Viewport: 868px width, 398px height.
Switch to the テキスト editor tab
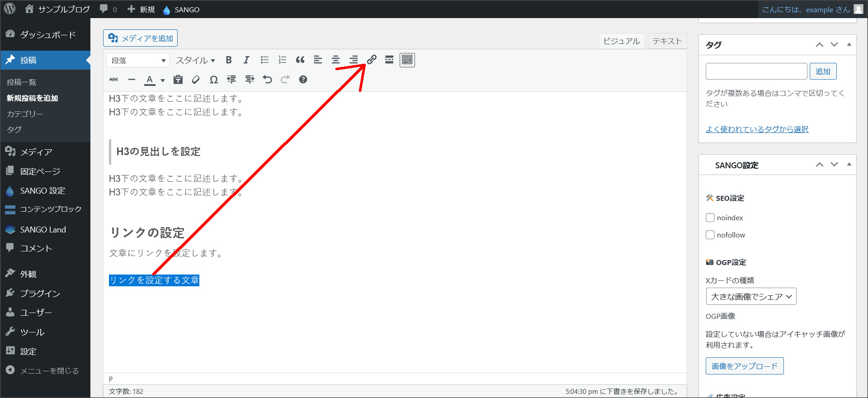tap(667, 41)
